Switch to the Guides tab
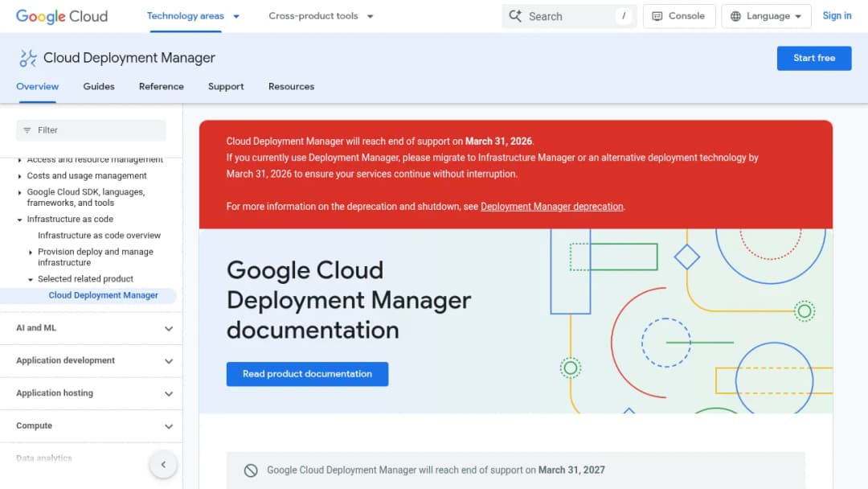Image resolution: width=868 pixels, height=489 pixels. pos(99,86)
